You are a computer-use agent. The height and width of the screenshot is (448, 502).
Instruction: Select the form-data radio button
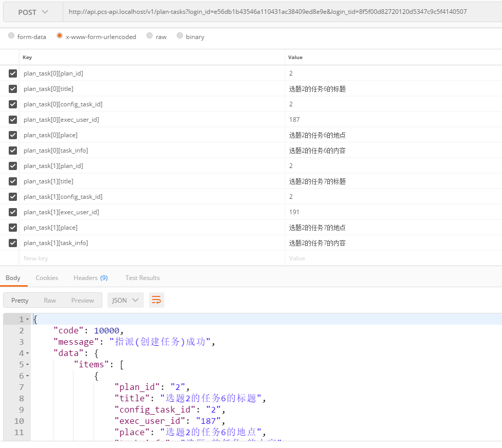tap(11, 36)
